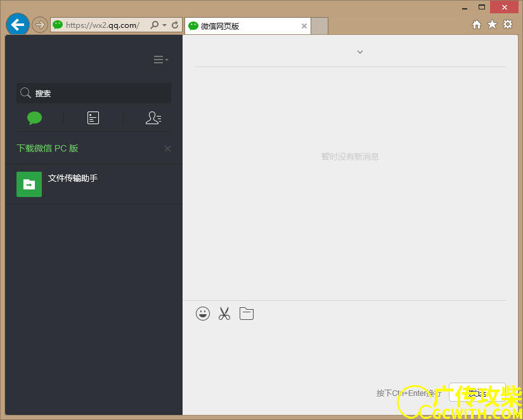Screen dimensions: 523x420
Task: Click the WeChat site icon in address bar
Action: (58, 25)
